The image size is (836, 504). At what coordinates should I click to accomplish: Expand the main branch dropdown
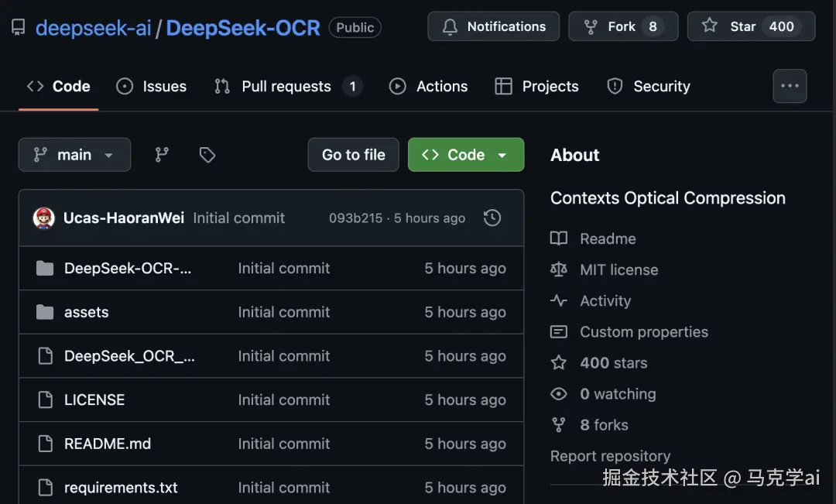[x=74, y=155]
